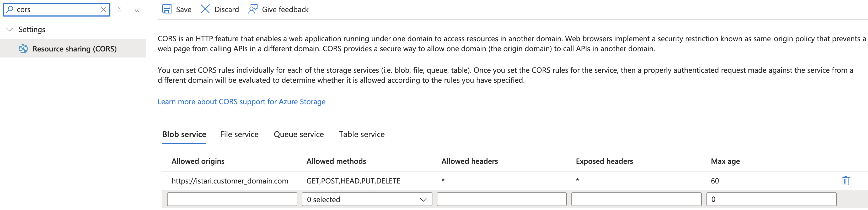Close the menu search using the X icon
868x210 pixels.
click(x=119, y=10)
